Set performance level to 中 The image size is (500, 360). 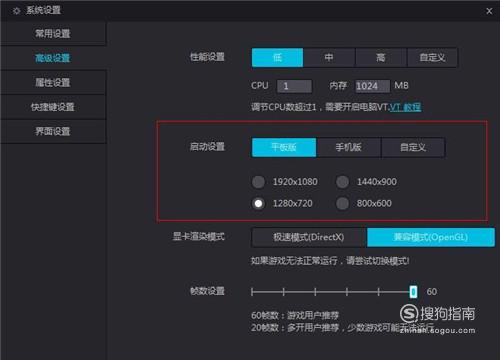(x=329, y=58)
